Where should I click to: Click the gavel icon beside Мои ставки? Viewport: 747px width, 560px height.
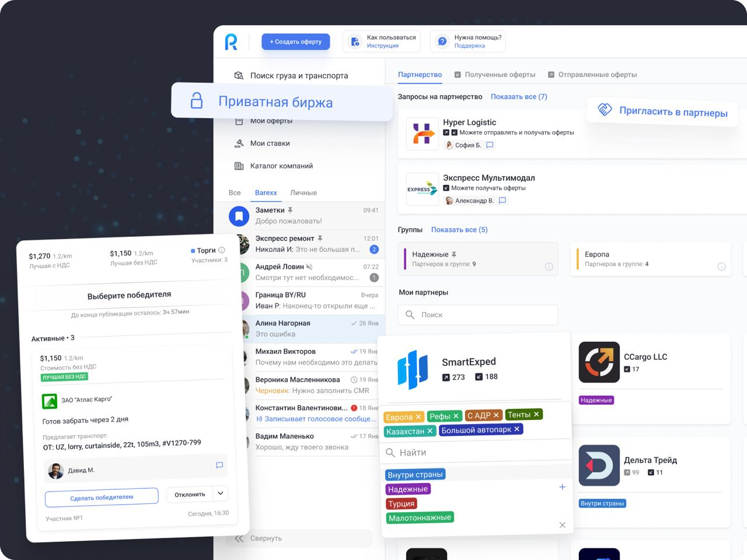(239, 143)
